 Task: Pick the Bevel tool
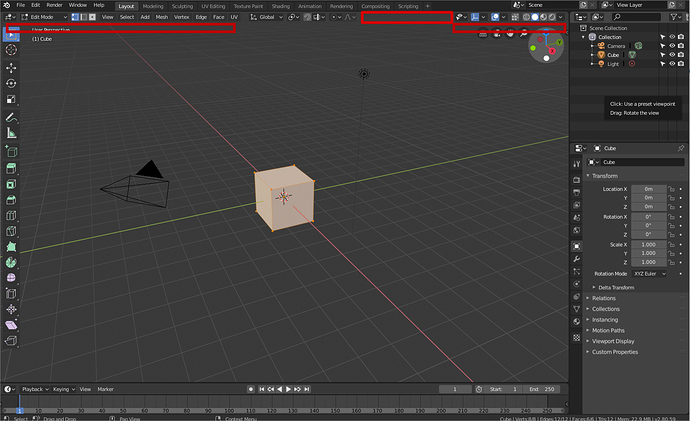click(11, 201)
